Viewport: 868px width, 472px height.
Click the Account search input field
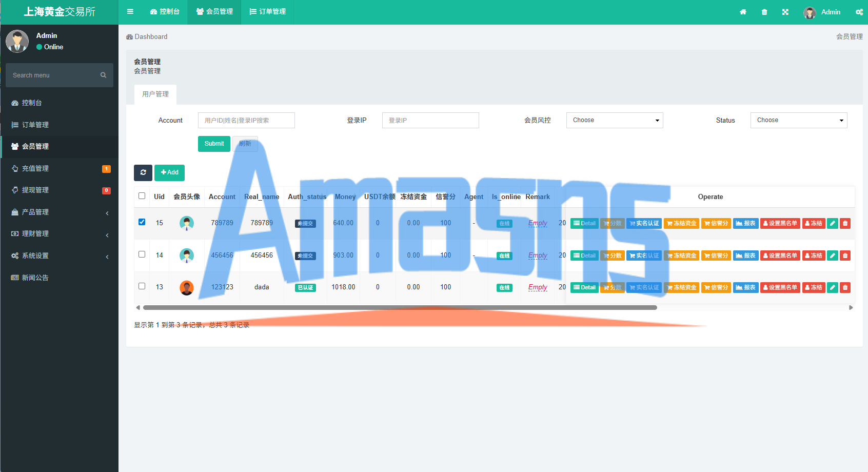coord(246,120)
